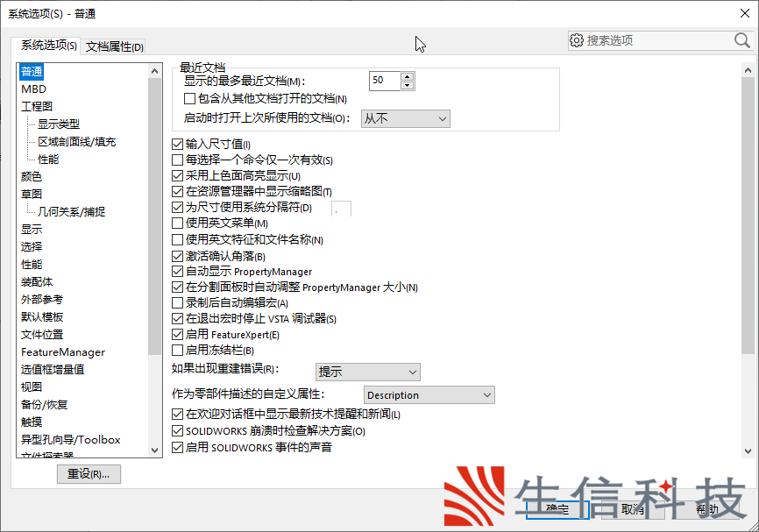This screenshot has height=532, width=759.
Task: Toggle 在资源管理器中显示缩略图 checkbox
Action: [x=177, y=192]
